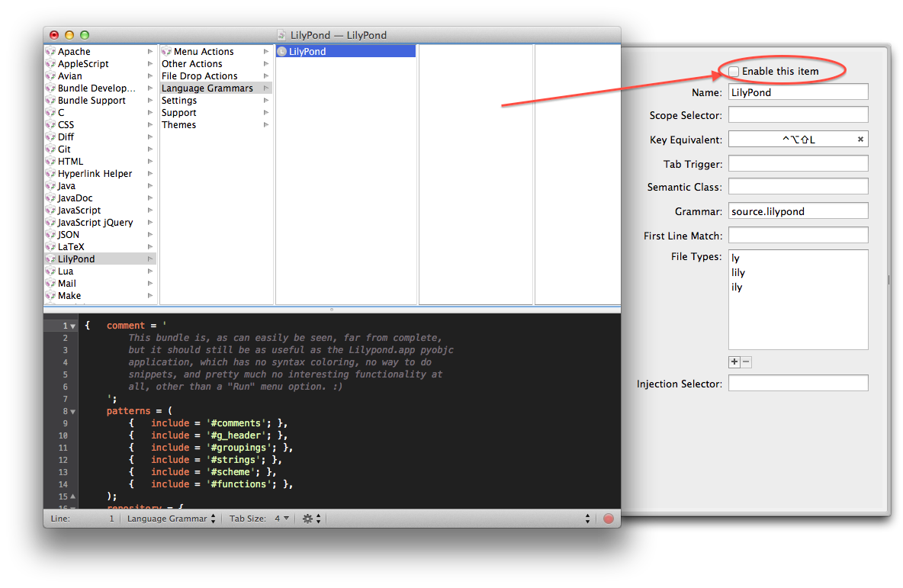
Task: Click the First Line Match field
Action: coord(798,236)
